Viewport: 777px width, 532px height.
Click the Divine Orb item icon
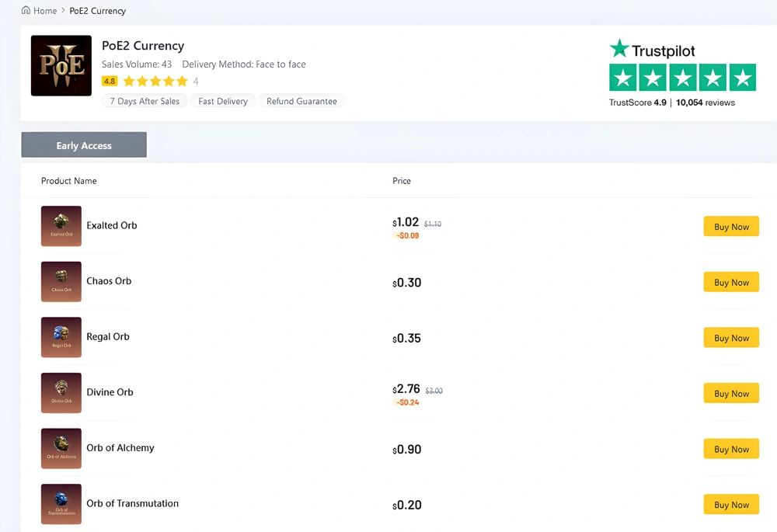(61, 393)
